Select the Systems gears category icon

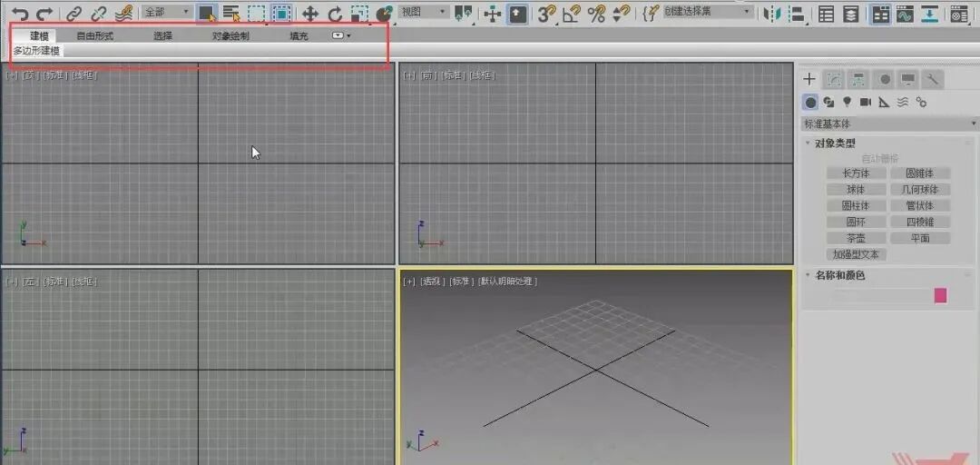point(921,102)
